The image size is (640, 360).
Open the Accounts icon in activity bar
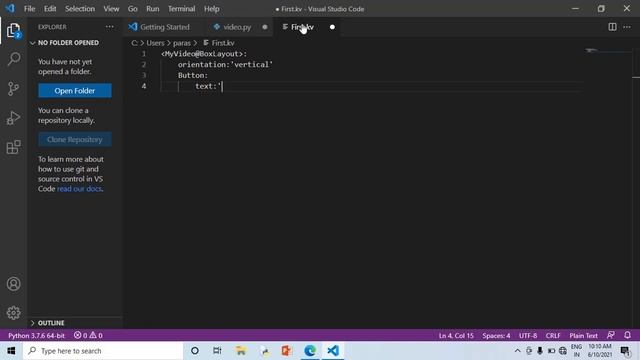[x=13, y=284]
